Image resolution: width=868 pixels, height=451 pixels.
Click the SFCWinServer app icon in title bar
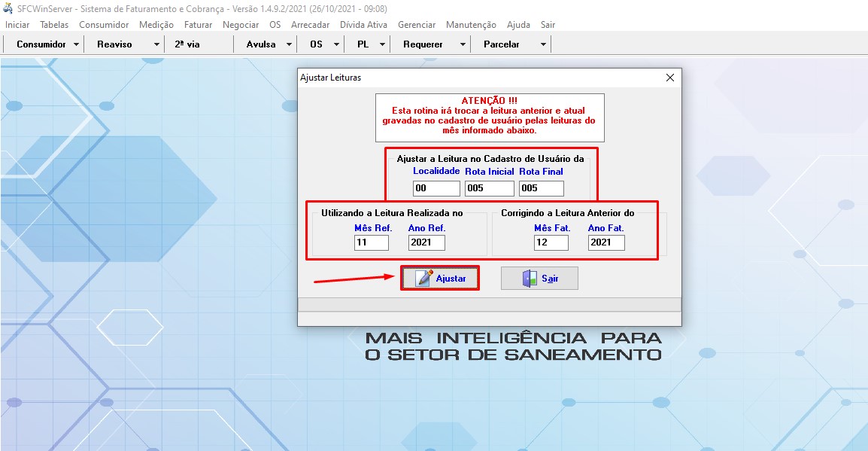tap(9, 8)
